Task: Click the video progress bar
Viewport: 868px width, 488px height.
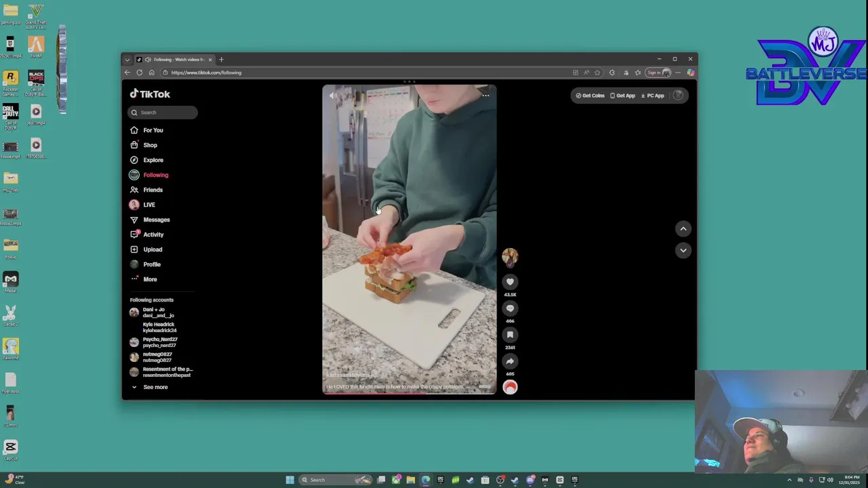Action: point(409,393)
